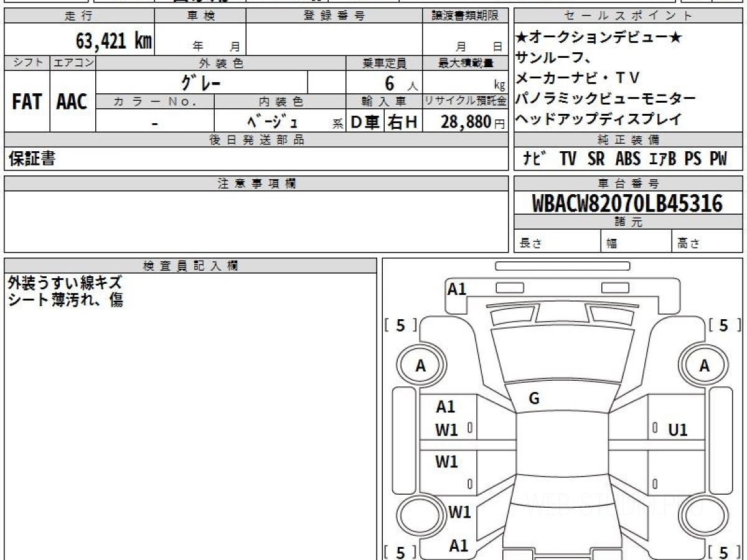Viewport: 747px width, 560px height.
Task: Select the U1 mark on the car diagram
Action: (x=677, y=430)
